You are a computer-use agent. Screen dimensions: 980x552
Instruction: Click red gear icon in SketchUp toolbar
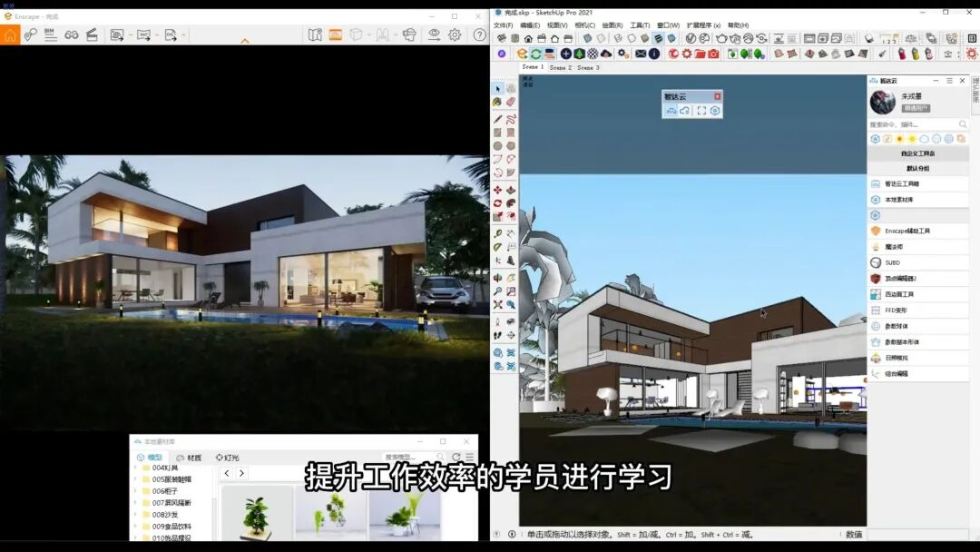point(687,54)
